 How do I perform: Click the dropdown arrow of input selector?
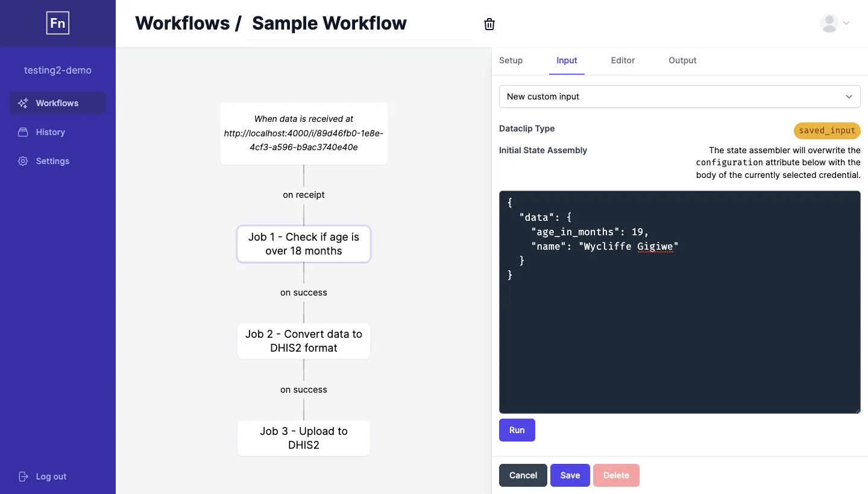[x=849, y=97]
